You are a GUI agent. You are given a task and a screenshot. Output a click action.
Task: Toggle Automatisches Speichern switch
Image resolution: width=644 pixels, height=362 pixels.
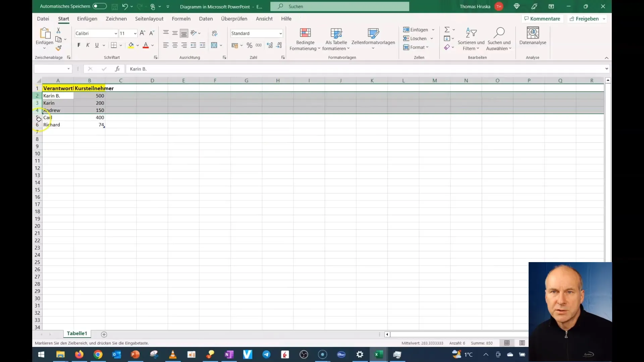[99, 6]
